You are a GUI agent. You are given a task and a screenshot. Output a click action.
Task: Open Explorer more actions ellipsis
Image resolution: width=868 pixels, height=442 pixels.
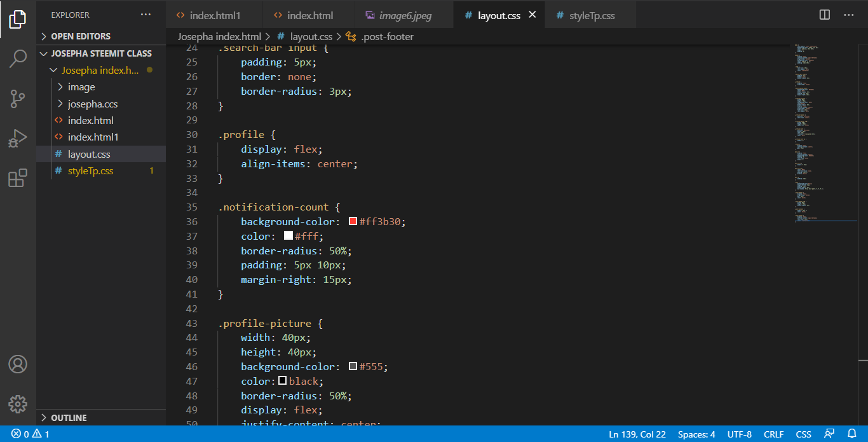tap(146, 15)
